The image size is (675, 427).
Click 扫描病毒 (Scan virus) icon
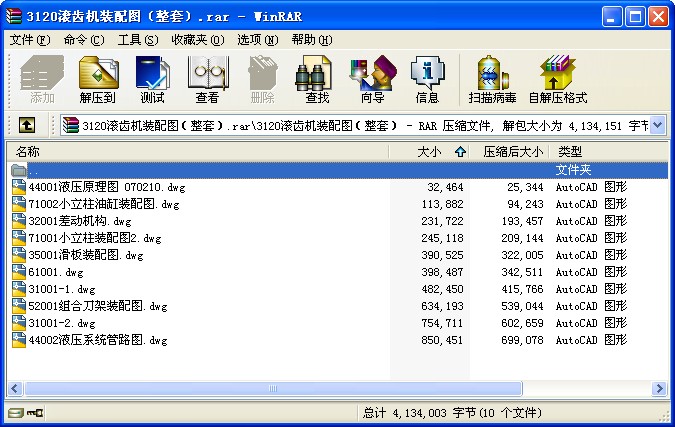pyautogui.click(x=492, y=80)
